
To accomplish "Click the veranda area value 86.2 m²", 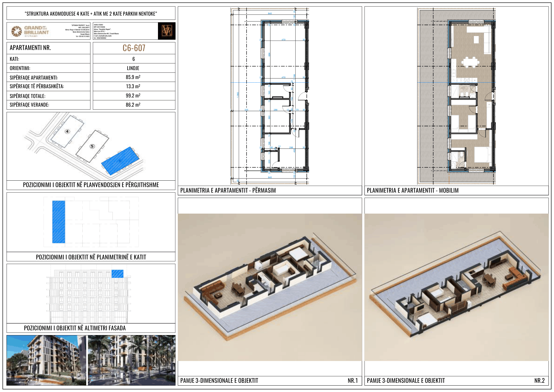I will tap(133, 105).
